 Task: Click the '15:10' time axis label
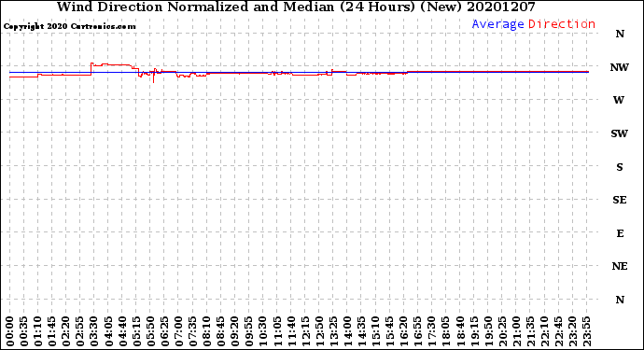coord(375,332)
